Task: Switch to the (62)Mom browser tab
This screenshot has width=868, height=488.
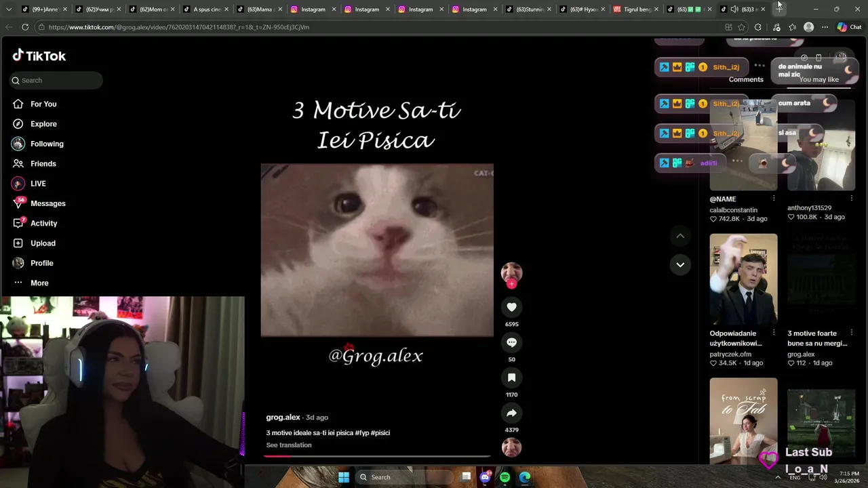Action: (153, 9)
